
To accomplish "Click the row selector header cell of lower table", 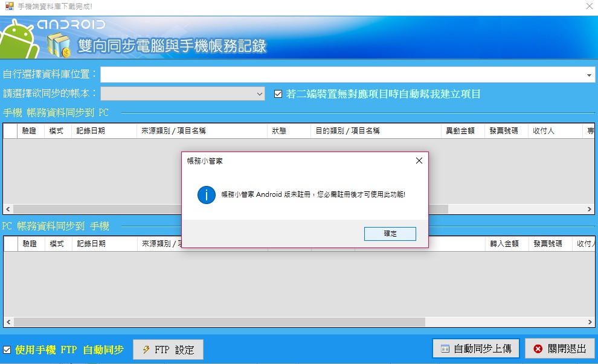I will tap(11, 243).
